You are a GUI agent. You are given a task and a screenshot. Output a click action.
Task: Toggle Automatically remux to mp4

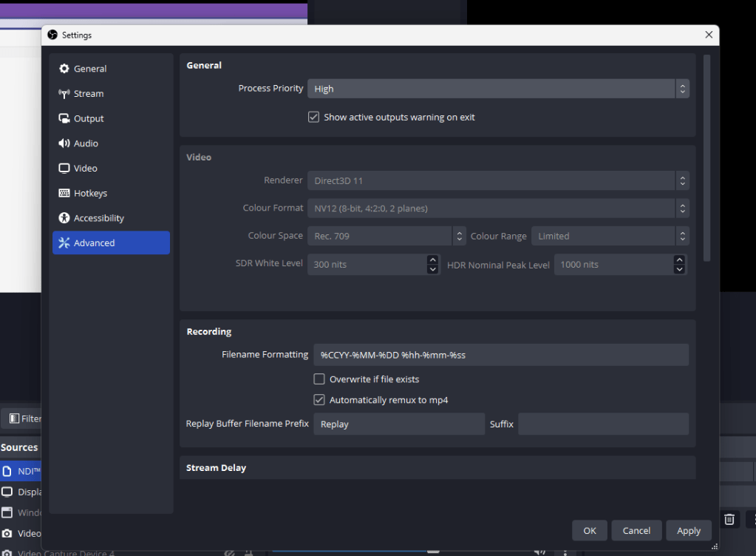pos(319,400)
